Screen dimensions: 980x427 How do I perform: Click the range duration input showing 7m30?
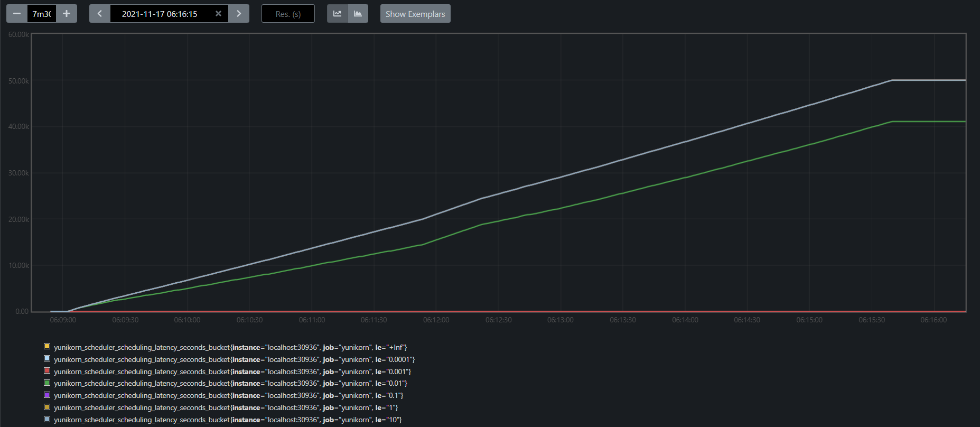point(42,14)
